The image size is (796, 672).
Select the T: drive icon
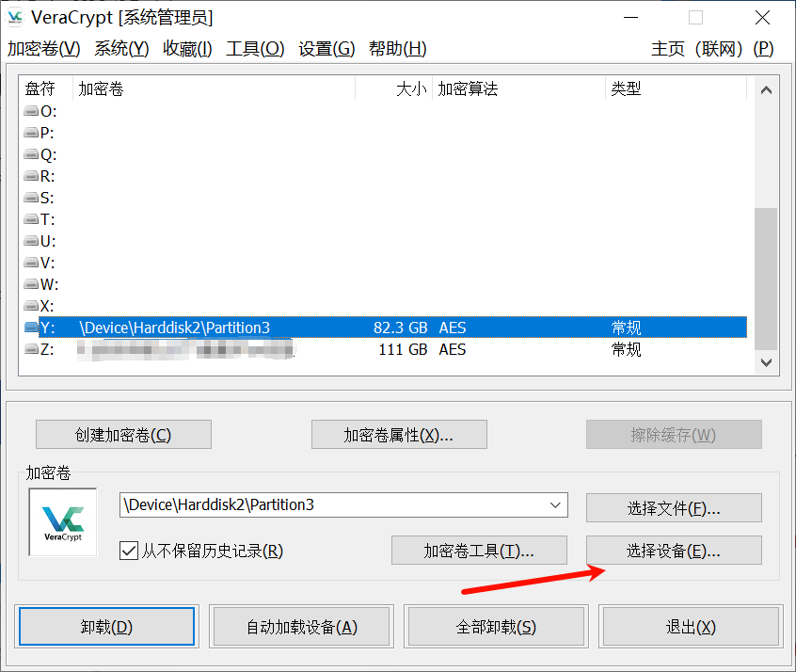(31, 219)
